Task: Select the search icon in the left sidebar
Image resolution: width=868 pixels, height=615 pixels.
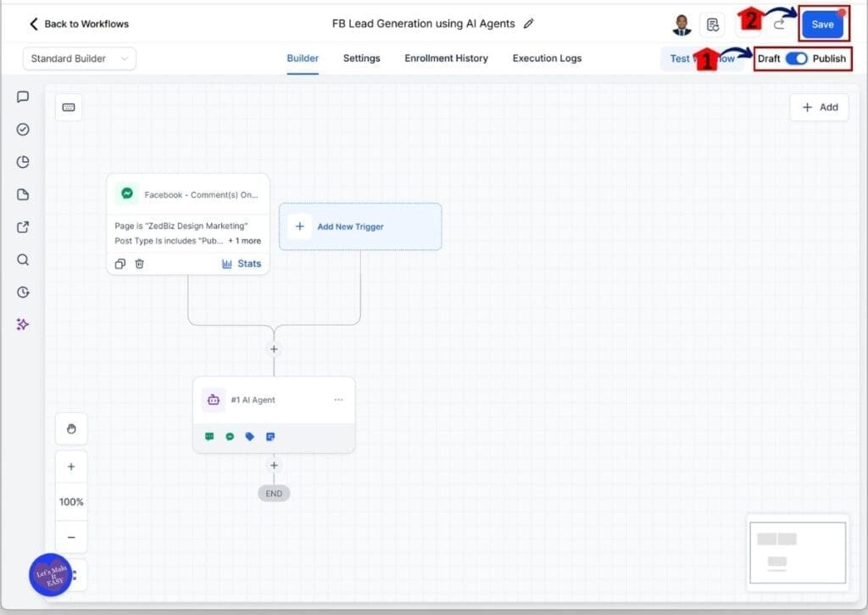Action: pyautogui.click(x=22, y=260)
